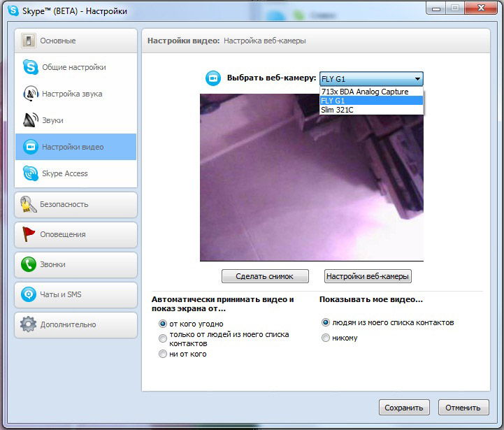The image size is (504, 430).
Task: Click Отменить to cancel changes
Action: click(463, 408)
